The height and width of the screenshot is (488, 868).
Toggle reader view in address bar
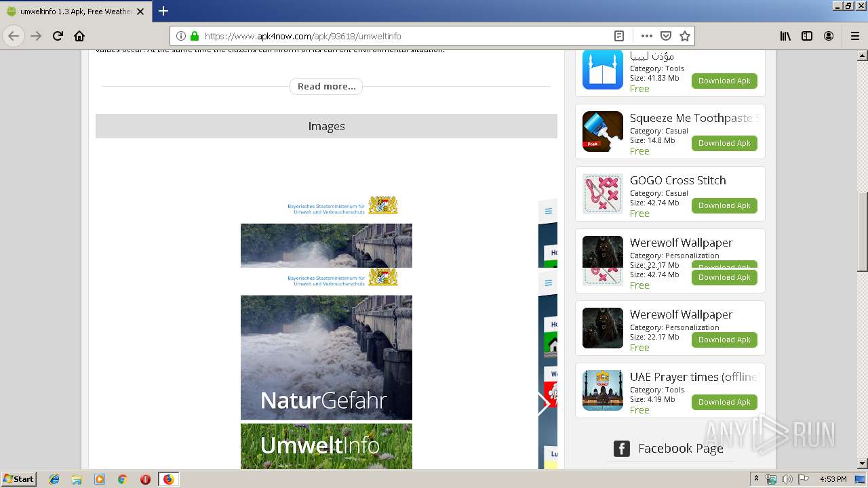click(618, 36)
